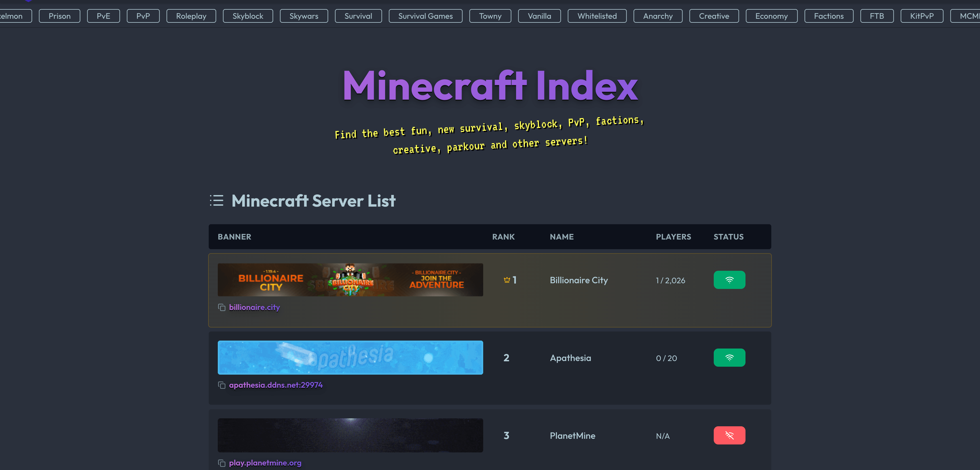Open the Vanilla category tag
980x470 pixels.
(539, 16)
